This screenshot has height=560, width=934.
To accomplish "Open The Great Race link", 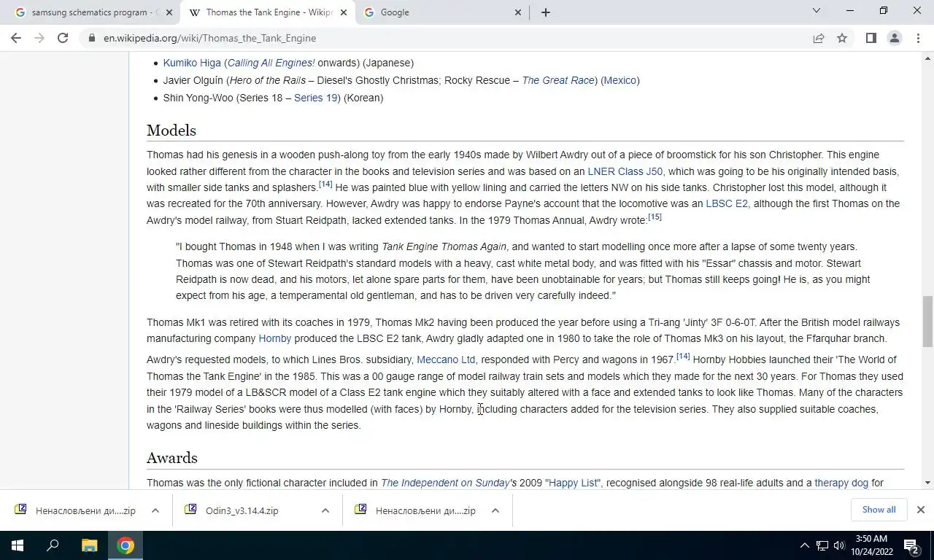I will [x=558, y=80].
